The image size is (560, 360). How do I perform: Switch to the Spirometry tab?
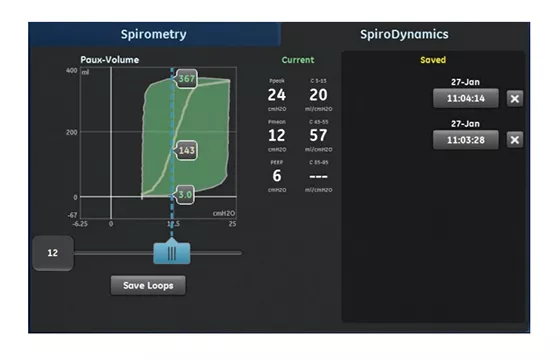pos(154,34)
